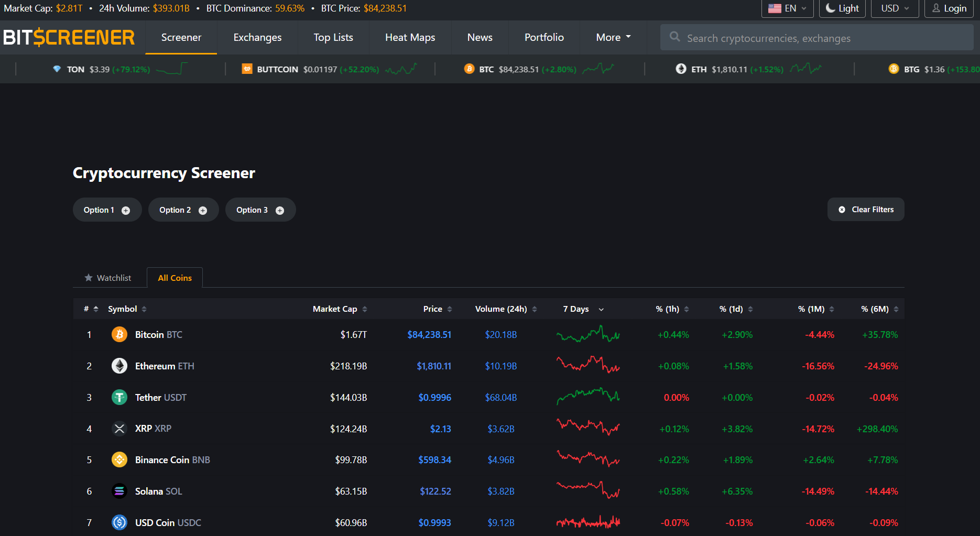This screenshot has width=980, height=536.
Task: Sort by Volume (24h) column
Action: coord(506,309)
